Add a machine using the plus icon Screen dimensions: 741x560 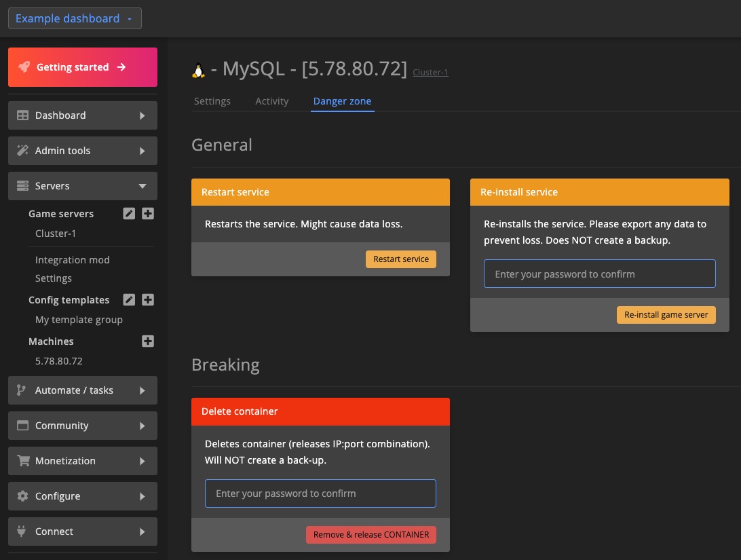click(148, 341)
